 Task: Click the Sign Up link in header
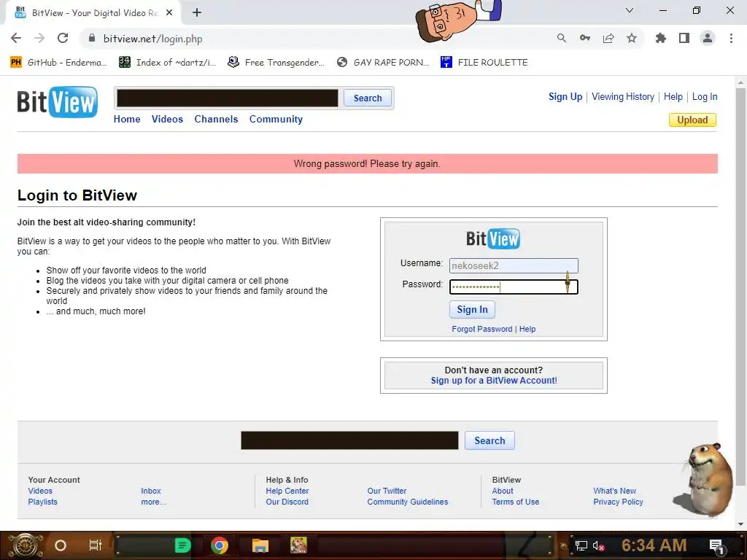565,97
